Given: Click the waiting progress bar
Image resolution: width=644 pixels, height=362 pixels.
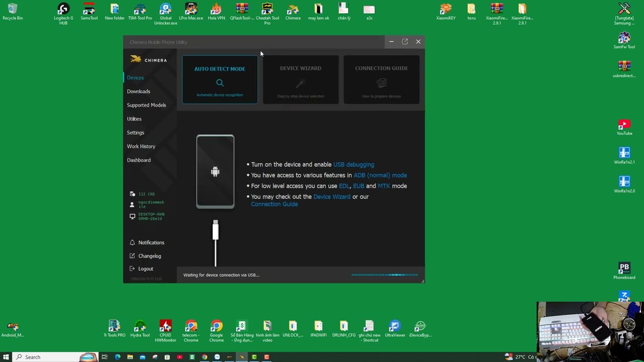Looking at the screenshot, I should tap(385, 275).
